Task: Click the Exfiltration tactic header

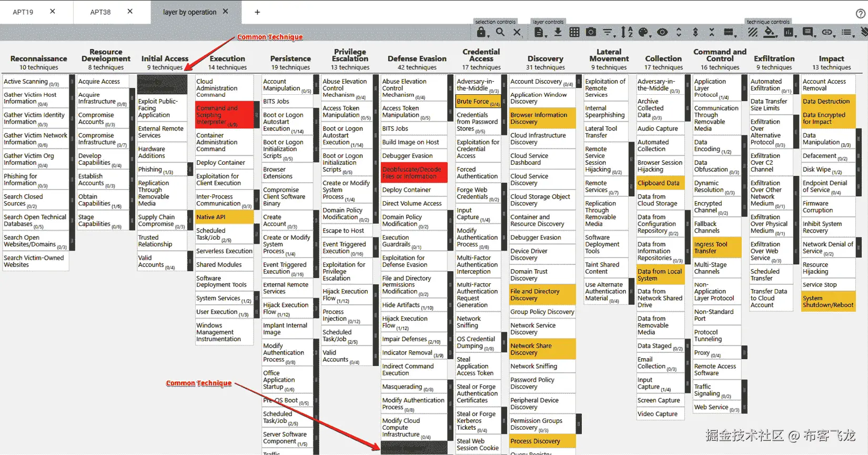Action: pos(774,58)
